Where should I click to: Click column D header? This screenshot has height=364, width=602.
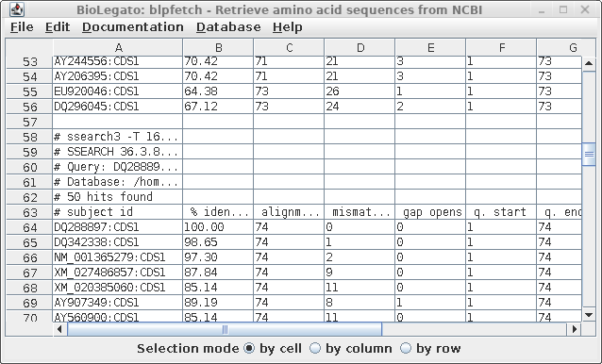point(360,47)
